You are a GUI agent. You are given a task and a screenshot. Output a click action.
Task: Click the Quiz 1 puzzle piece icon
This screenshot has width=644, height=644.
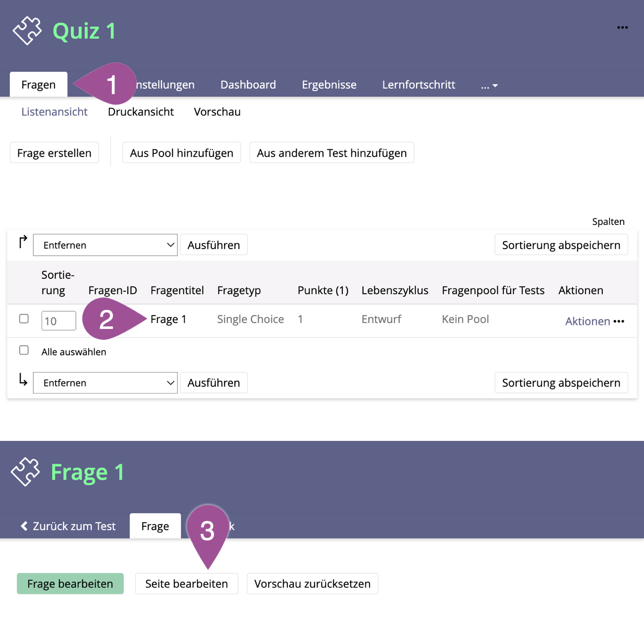pyautogui.click(x=27, y=31)
